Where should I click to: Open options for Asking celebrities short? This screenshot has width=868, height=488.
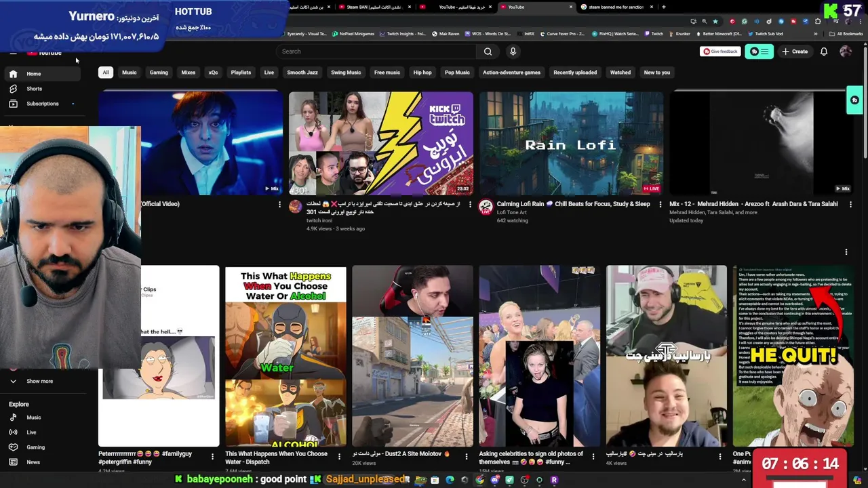pyautogui.click(x=593, y=457)
